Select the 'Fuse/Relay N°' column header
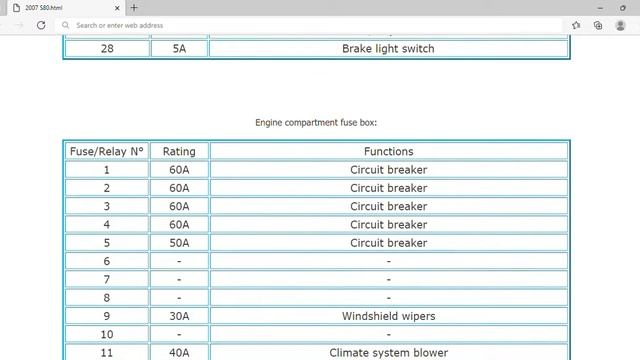640x360 pixels. point(107,151)
